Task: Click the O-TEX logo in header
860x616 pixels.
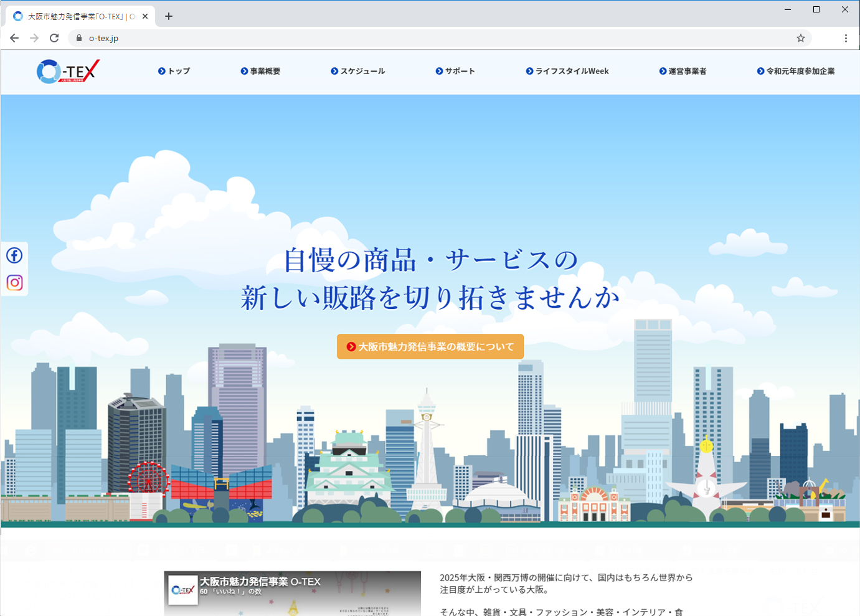Action: click(68, 72)
